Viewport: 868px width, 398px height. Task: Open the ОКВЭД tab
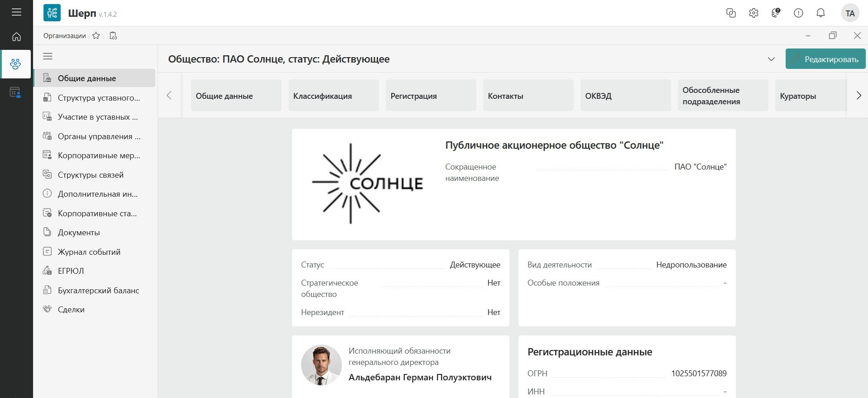click(x=625, y=96)
